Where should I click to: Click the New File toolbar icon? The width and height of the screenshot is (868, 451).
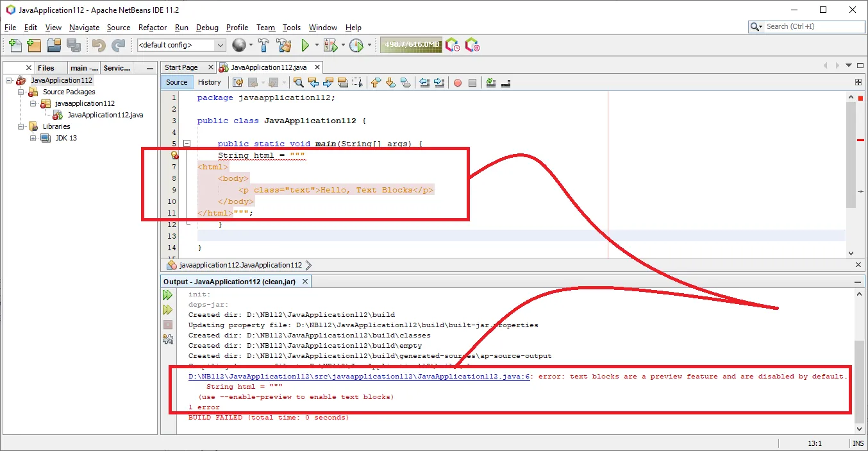tap(15, 45)
